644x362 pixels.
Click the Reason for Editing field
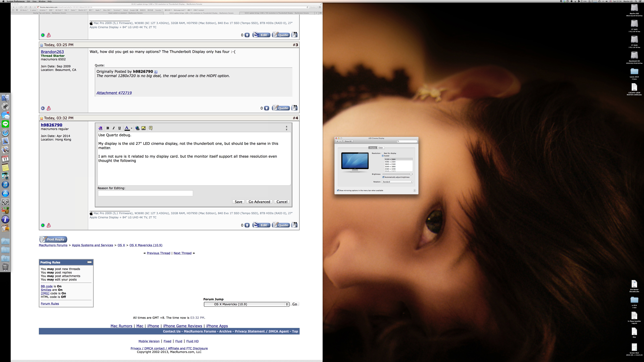pos(145,193)
